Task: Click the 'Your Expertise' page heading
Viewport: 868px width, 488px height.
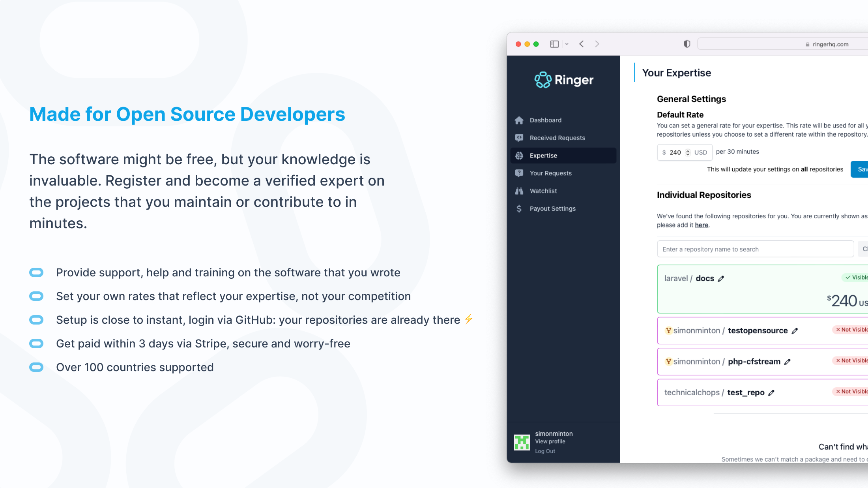Action: (676, 73)
